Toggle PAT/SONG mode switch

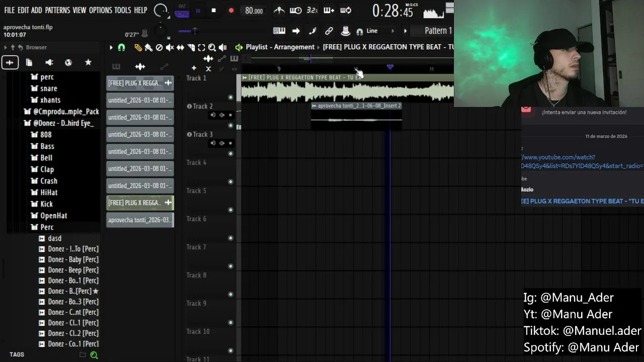tap(182, 11)
